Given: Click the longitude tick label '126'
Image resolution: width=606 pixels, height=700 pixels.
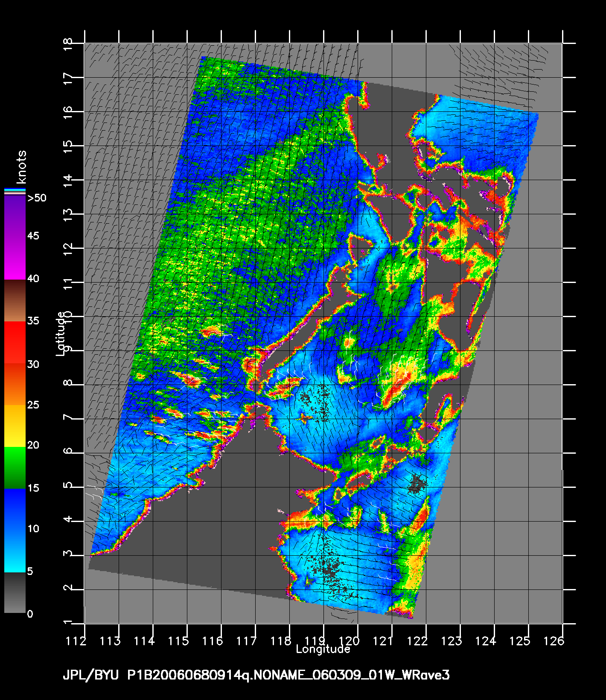Looking at the screenshot, I should tap(554, 640).
